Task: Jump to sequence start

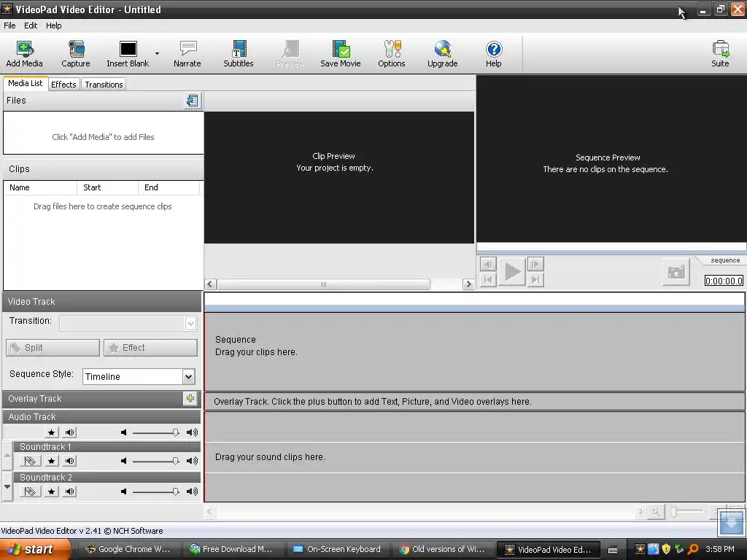Action: (x=488, y=279)
